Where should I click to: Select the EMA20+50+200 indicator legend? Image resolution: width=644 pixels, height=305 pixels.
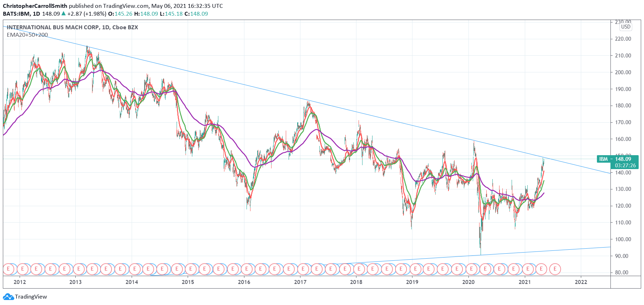[27, 35]
